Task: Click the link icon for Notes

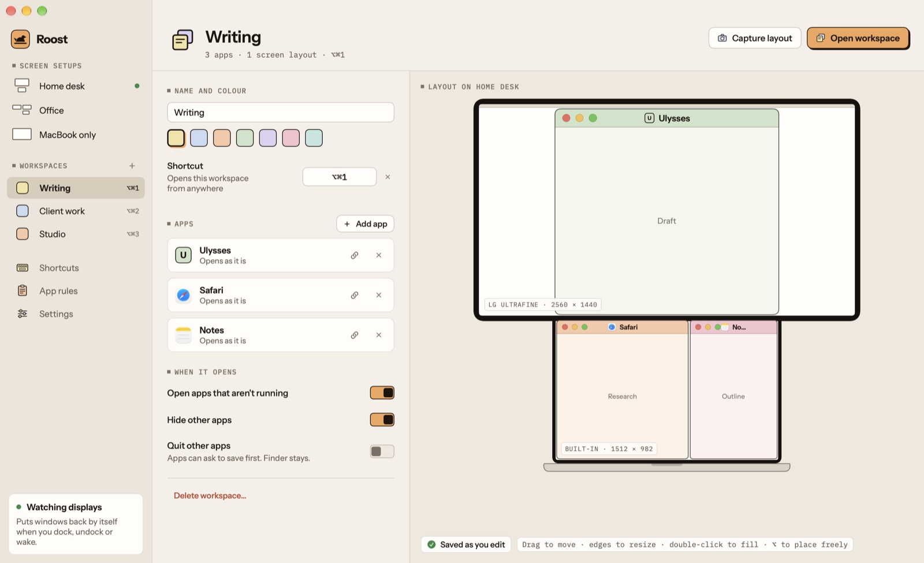Action: coord(355,335)
